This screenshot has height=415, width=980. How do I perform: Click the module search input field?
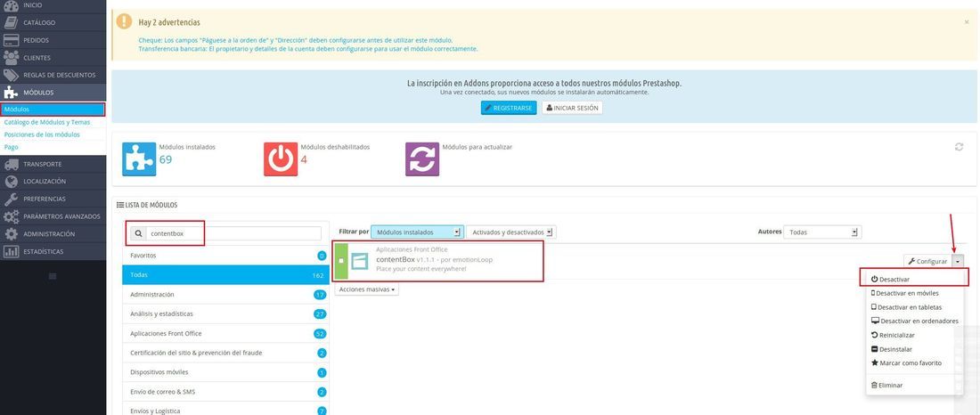(233, 233)
